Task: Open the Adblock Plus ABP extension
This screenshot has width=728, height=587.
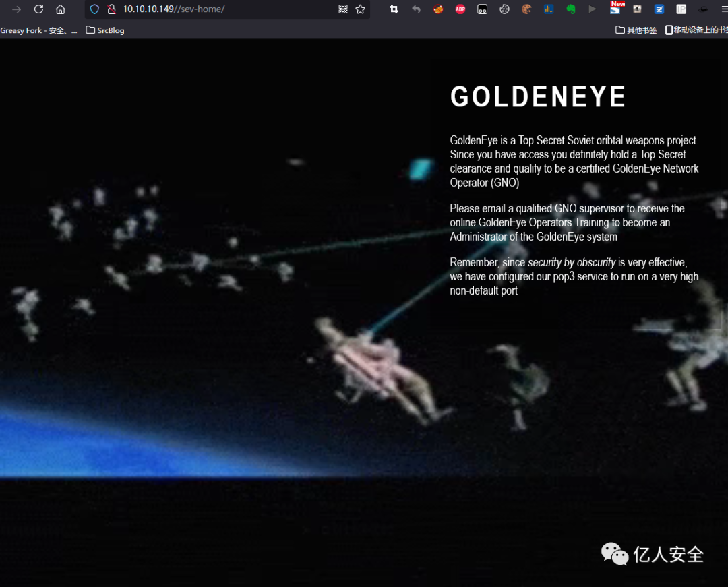Action: [x=460, y=9]
